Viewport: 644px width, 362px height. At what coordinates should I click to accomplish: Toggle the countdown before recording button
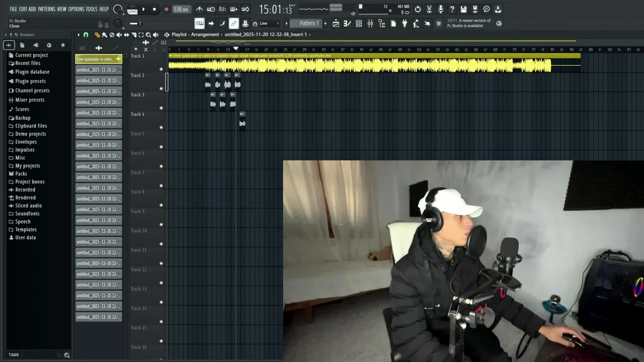click(x=222, y=9)
